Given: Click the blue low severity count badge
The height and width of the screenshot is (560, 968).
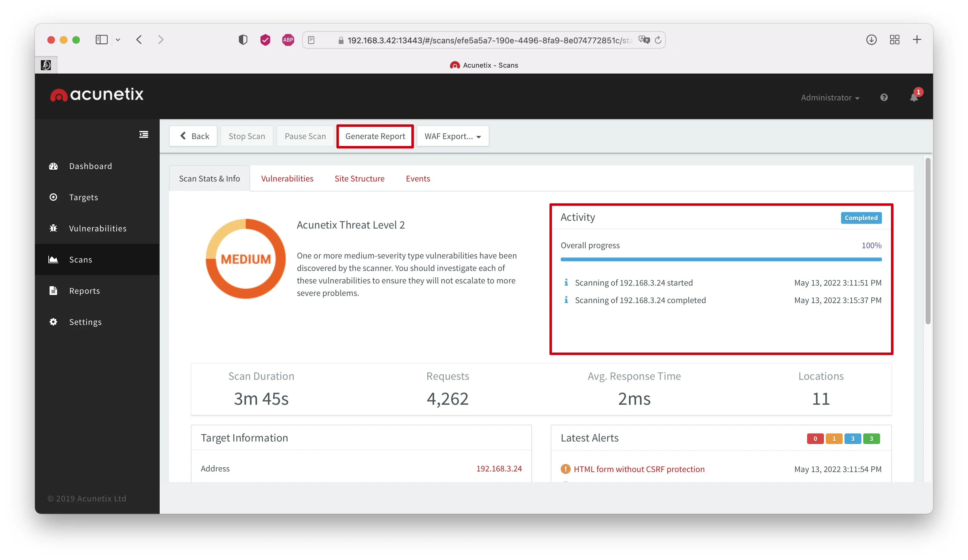Looking at the screenshot, I should tap(853, 439).
